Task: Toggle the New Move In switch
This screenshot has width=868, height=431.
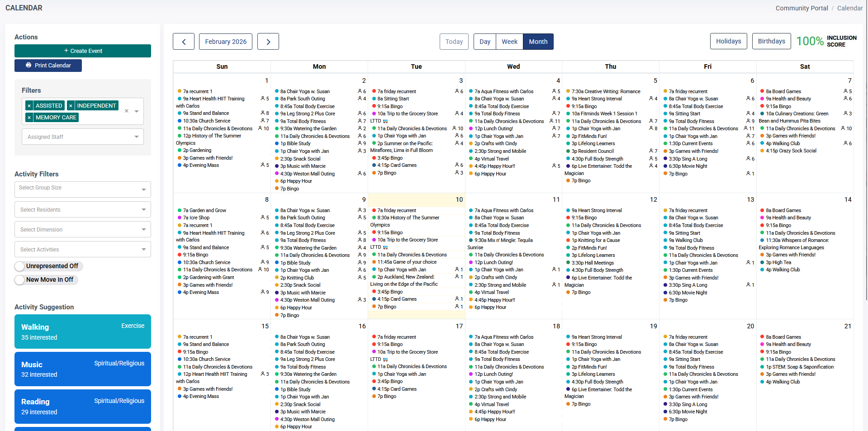Action: point(19,280)
